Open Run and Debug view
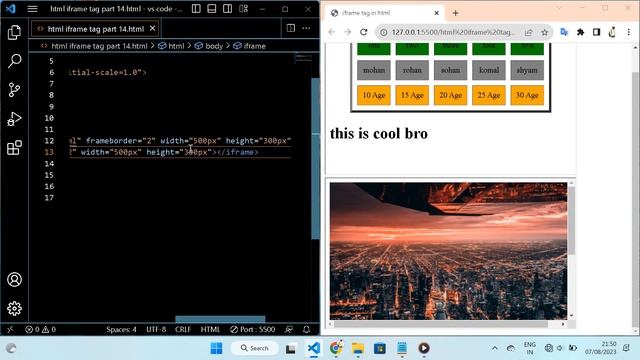This screenshot has height=360, width=640. point(14,119)
